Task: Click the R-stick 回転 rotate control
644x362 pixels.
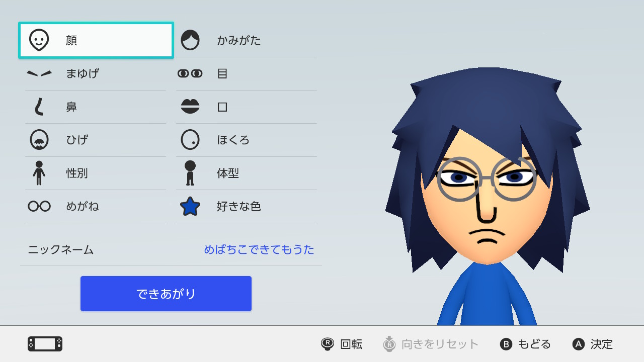Action: tap(342, 344)
